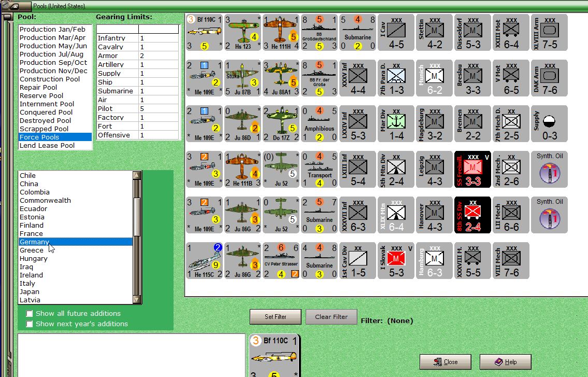588x377 pixels.
Task: Click the XXXV Inf 4-4 counter
Action: [x=357, y=78]
